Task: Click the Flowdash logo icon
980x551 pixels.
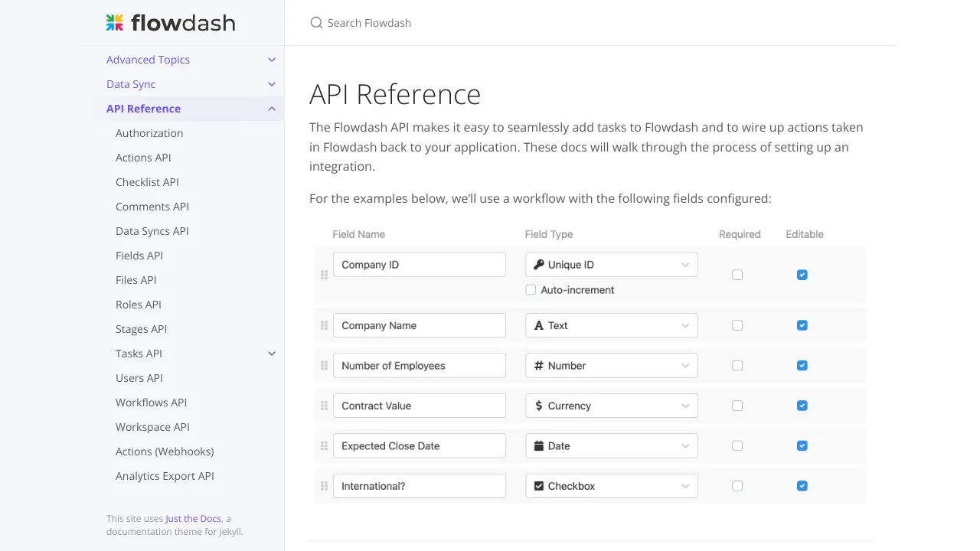Action: click(x=115, y=23)
